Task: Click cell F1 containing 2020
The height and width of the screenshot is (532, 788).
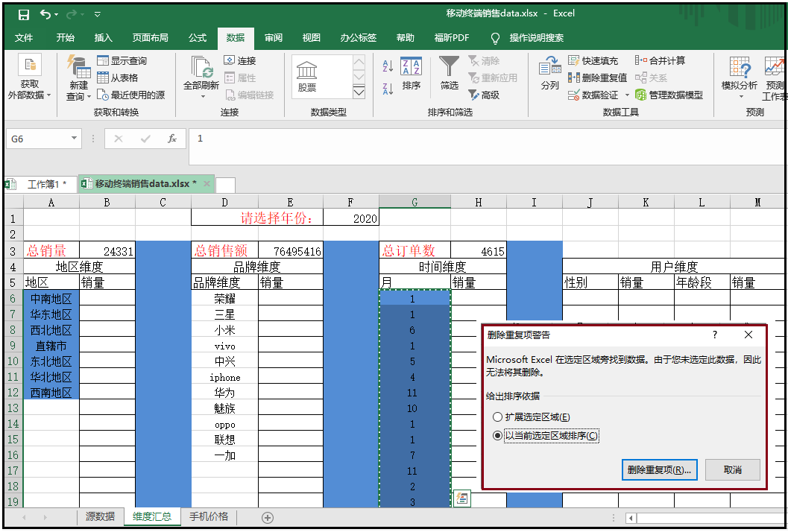Action: pos(351,218)
